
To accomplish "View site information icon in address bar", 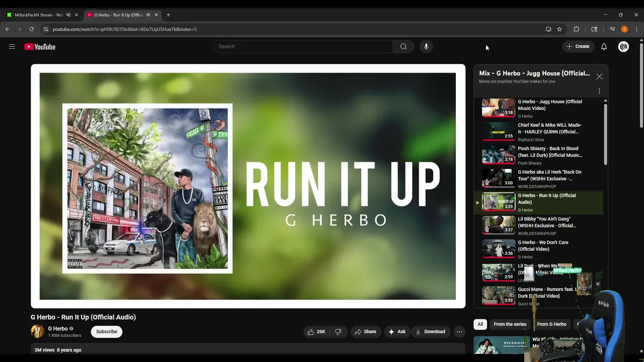I will pos(46,29).
